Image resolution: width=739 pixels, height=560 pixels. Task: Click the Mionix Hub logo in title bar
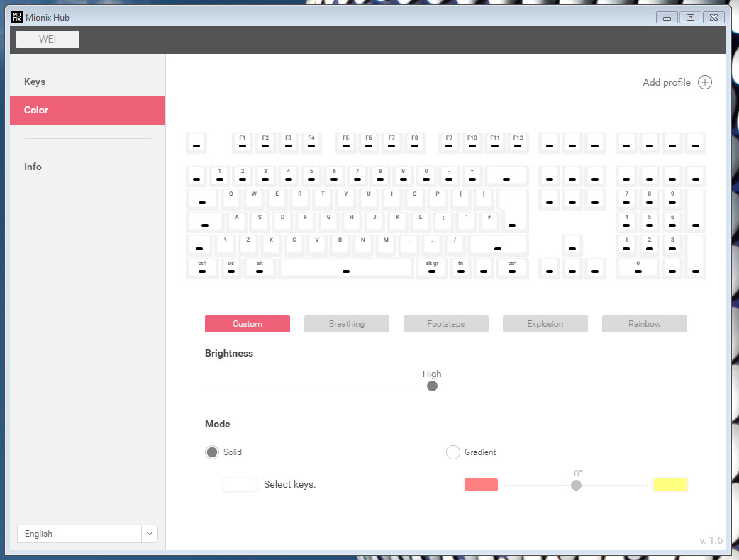(17, 18)
